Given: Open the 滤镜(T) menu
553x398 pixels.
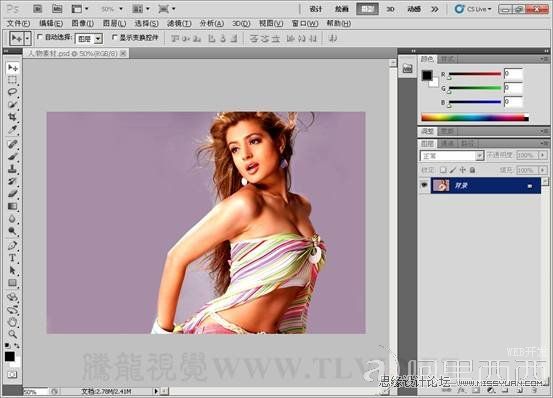Looking at the screenshot, I should click(179, 24).
